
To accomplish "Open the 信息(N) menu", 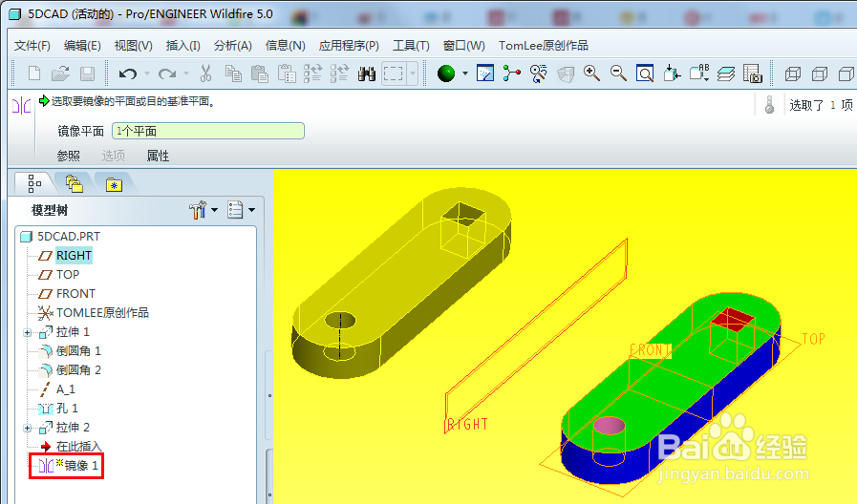I will pos(285,45).
